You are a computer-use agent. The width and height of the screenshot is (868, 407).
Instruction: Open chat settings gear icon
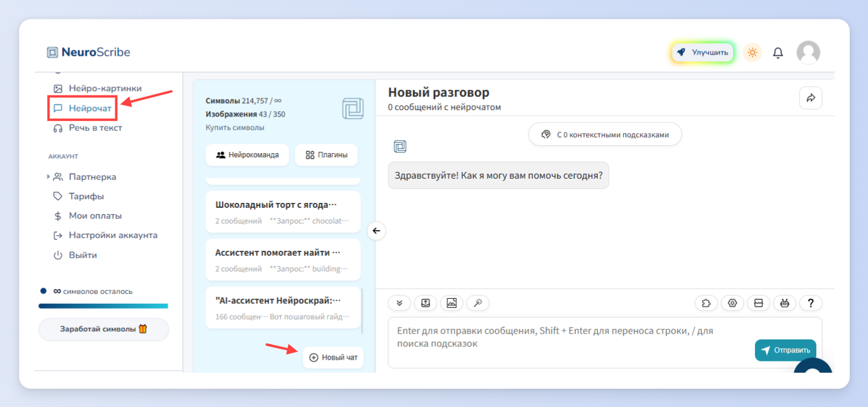733,303
